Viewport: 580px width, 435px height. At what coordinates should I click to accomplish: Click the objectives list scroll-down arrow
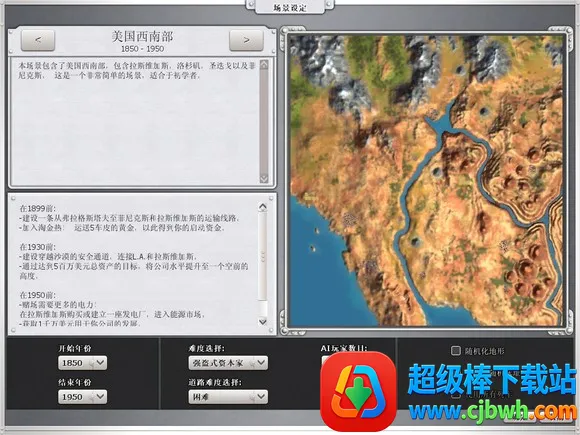263,321
